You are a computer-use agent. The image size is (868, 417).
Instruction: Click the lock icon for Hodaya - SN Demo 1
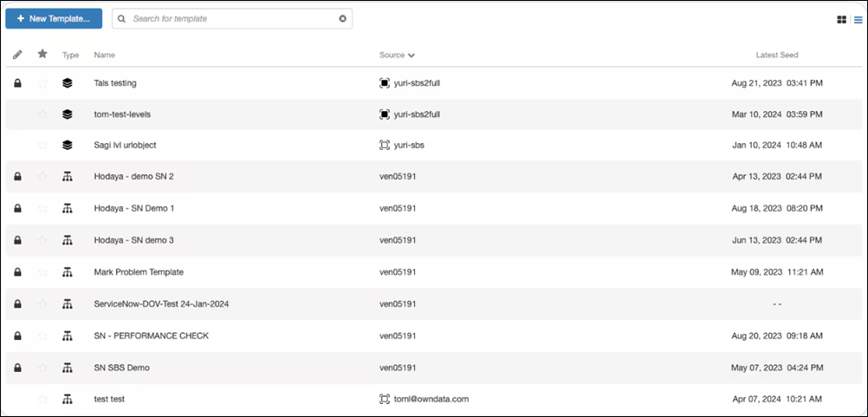pyautogui.click(x=17, y=208)
